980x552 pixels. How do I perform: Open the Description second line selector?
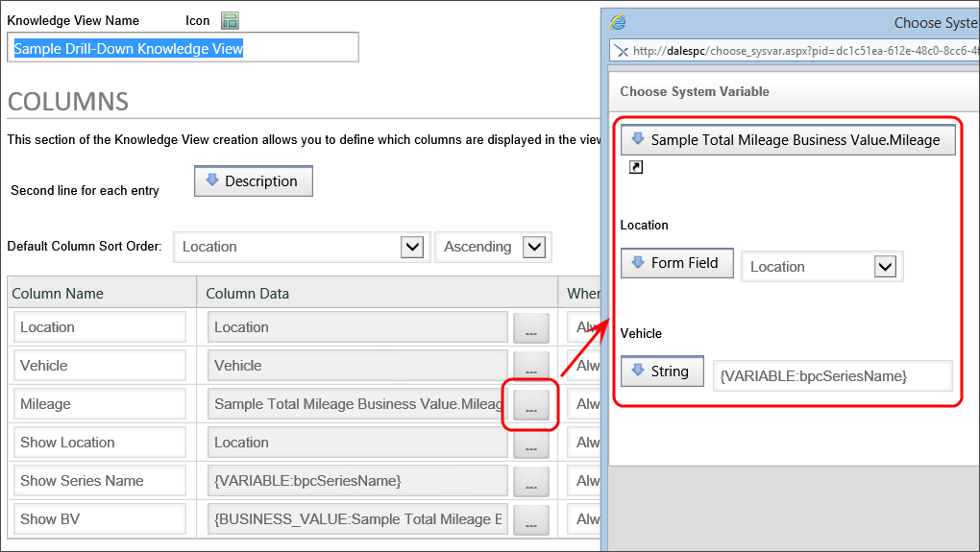point(254,181)
